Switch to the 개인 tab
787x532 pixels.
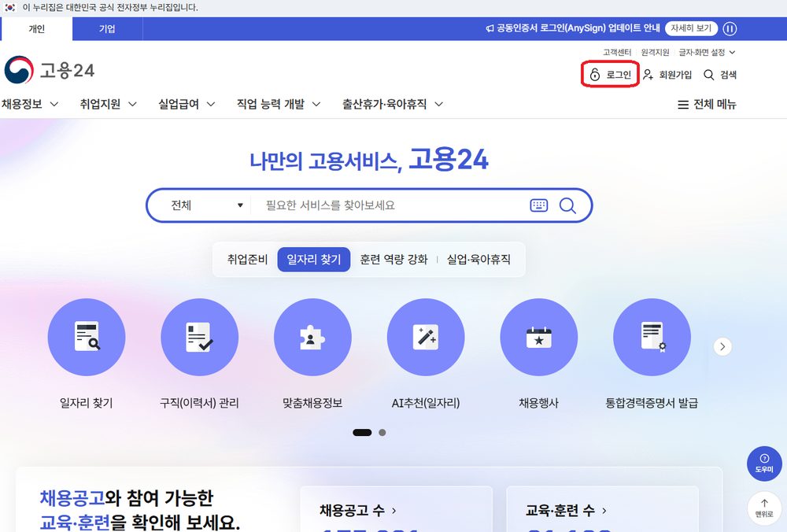tap(37, 28)
